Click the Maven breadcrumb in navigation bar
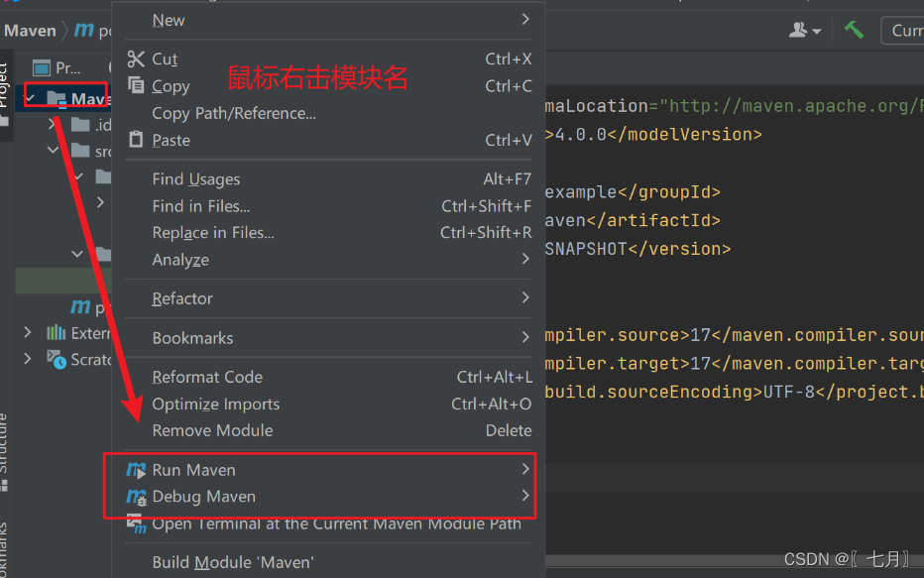The image size is (924, 578). point(30,30)
